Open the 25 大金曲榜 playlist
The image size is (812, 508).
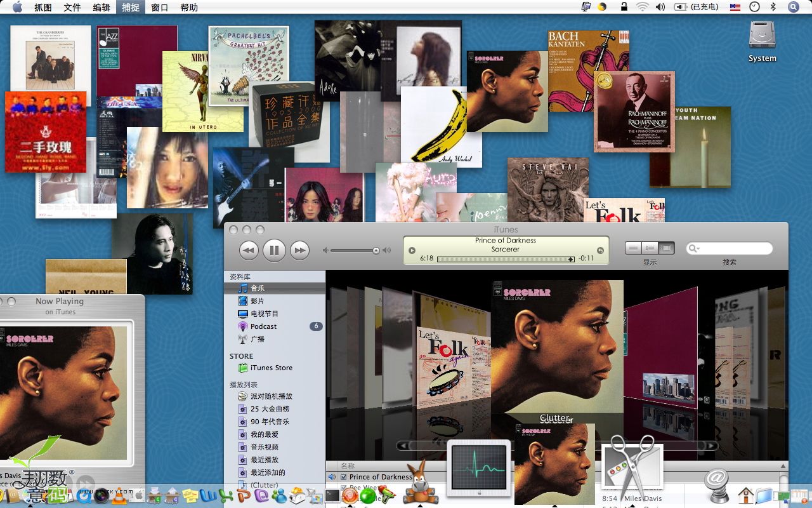(275, 409)
